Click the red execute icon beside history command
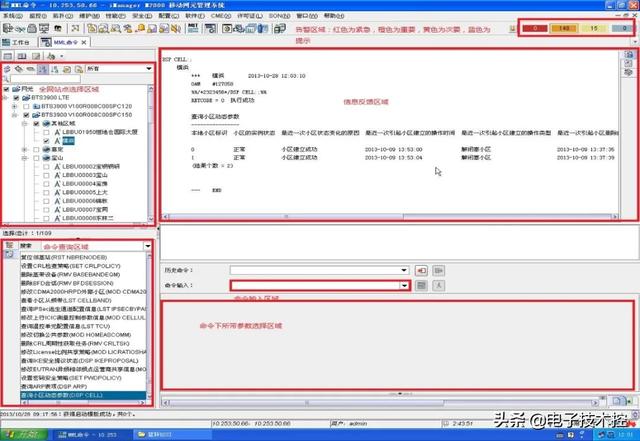The height and width of the screenshot is (441, 640). (421, 270)
